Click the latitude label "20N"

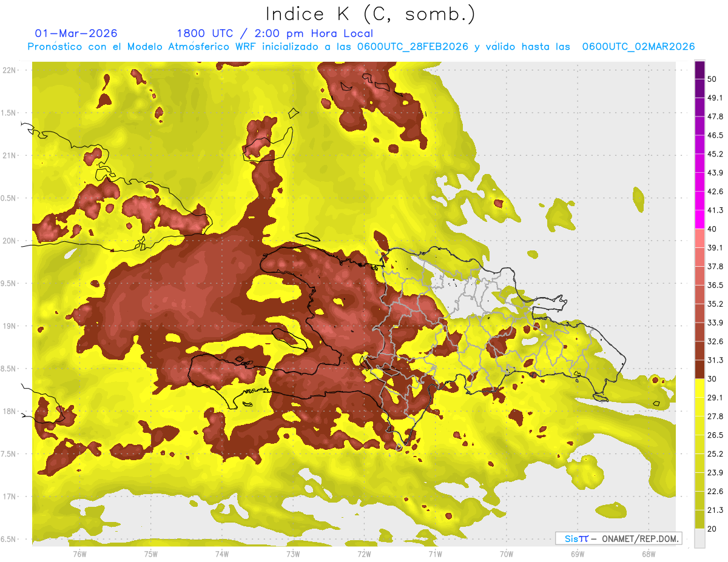click(x=10, y=241)
